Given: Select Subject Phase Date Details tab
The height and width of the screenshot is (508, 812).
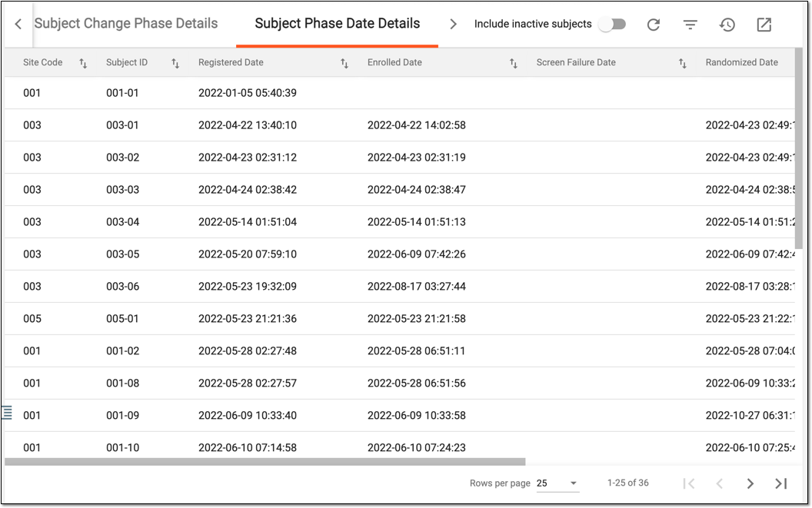Looking at the screenshot, I should 337,23.
